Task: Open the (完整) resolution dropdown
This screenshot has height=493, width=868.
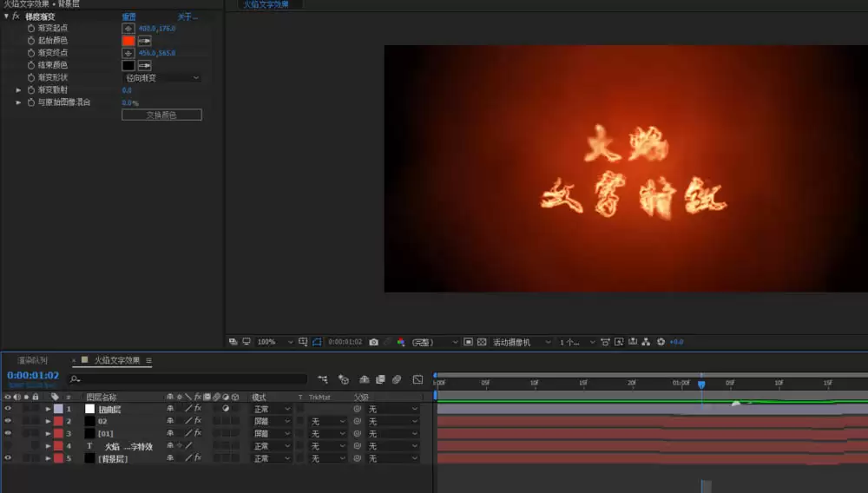Action: 435,343
